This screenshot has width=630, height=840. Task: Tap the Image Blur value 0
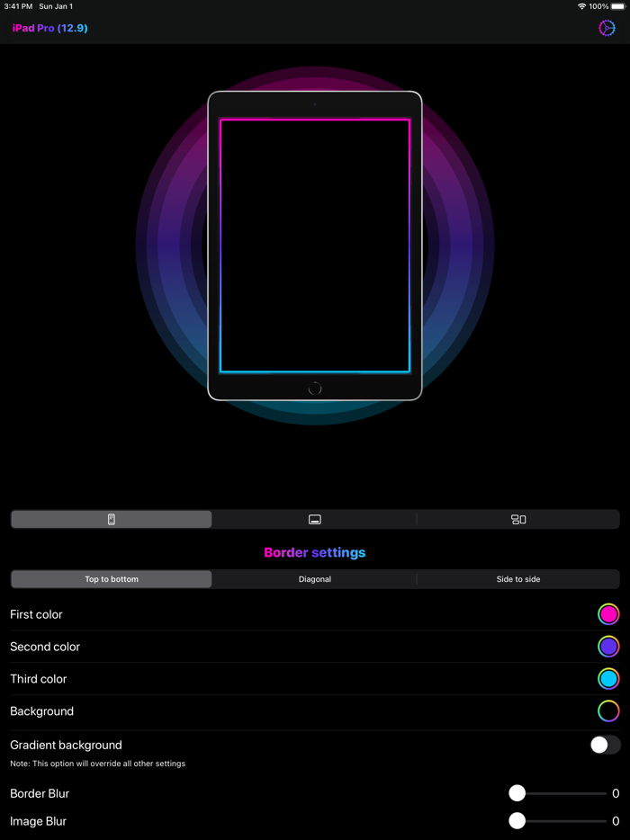tap(616, 821)
